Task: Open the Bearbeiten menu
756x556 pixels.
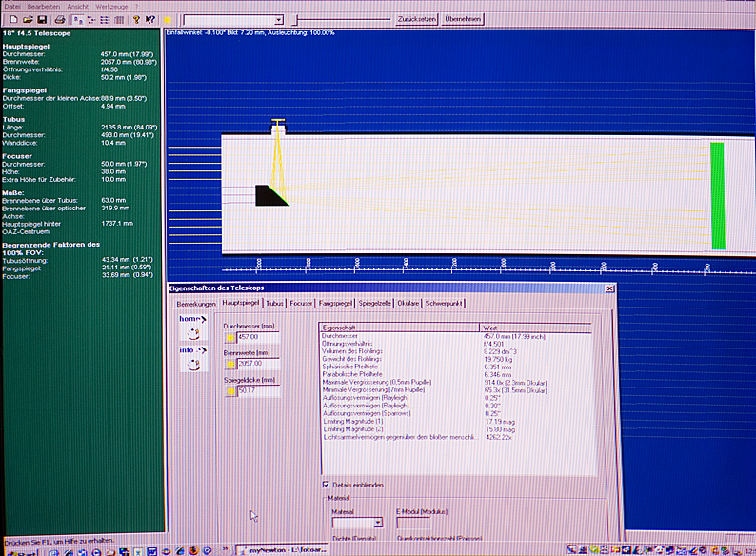Action: pos(44,6)
